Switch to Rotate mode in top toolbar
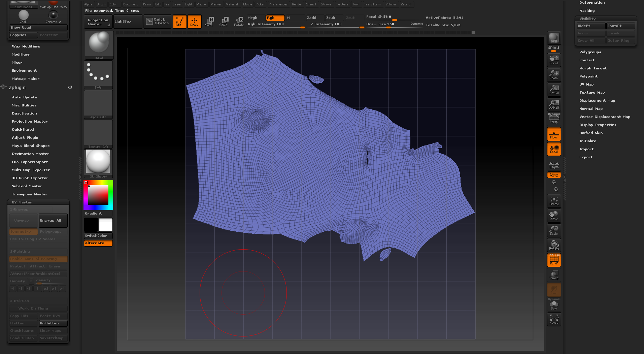 coord(239,21)
